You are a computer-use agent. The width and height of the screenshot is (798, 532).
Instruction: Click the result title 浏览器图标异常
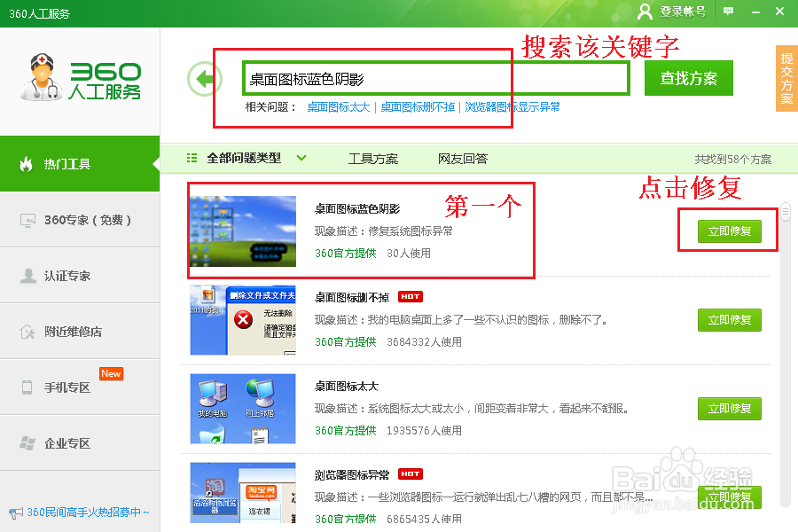click(352, 474)
